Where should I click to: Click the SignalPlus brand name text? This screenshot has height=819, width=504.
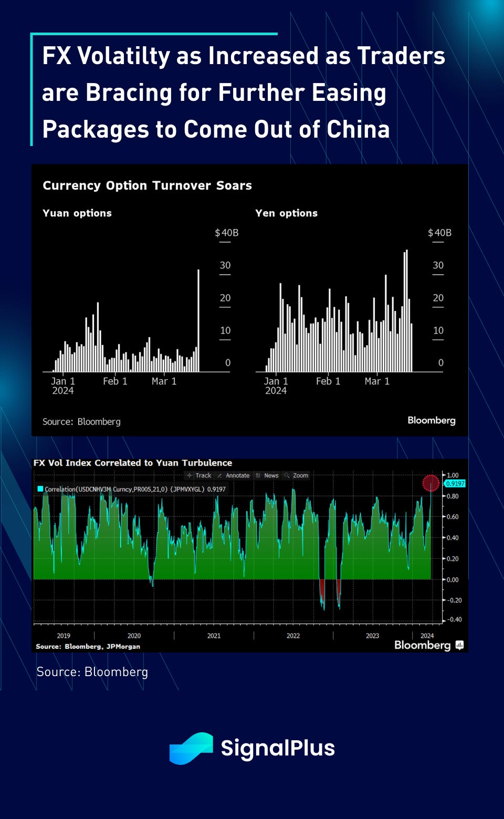[x=278, y=748]
